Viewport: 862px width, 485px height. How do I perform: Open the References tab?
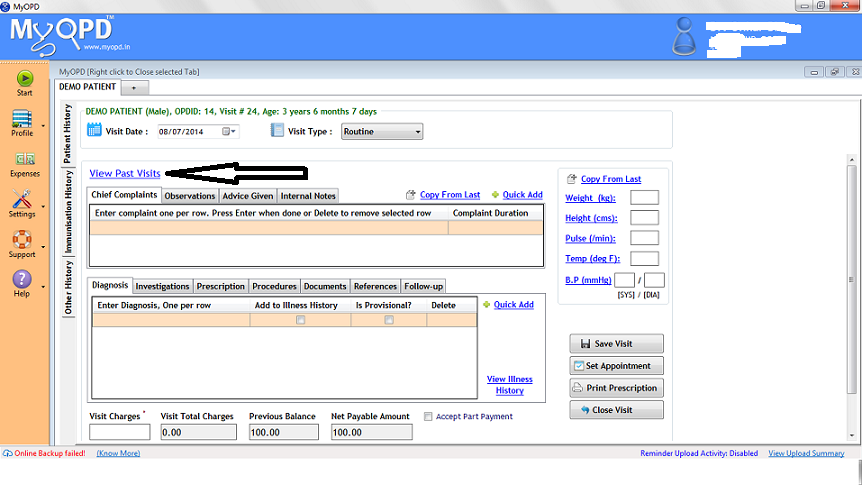tap(375, 286)
